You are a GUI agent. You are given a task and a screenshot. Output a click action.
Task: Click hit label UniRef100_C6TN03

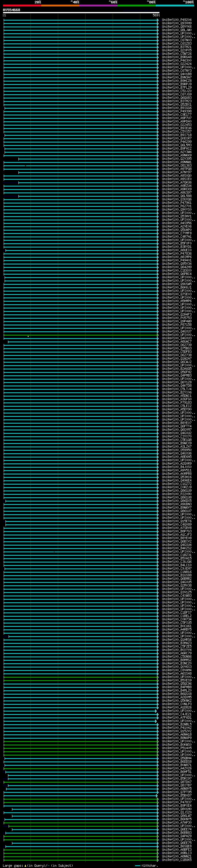176,40
